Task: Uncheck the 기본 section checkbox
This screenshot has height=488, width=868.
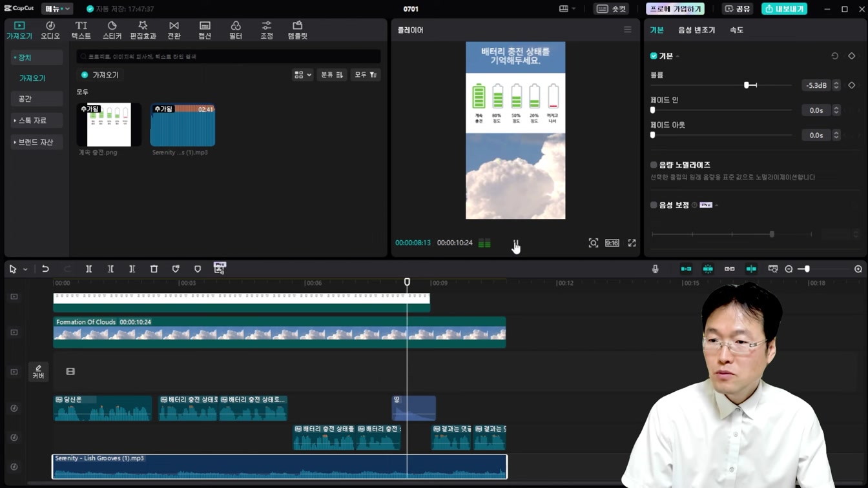Action: click(654, 56)
